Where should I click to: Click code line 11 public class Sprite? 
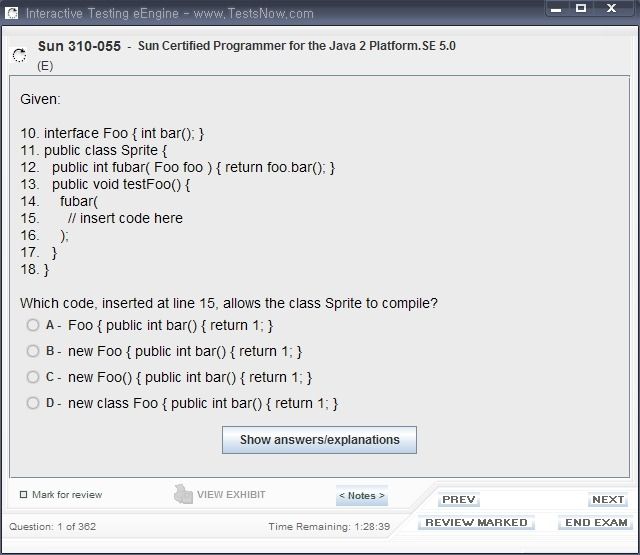pyautogui.click(x=93, y=150)
